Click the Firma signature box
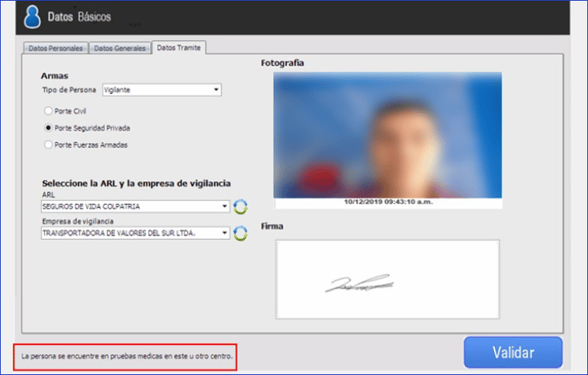588x375 pixels. point(388,279)
